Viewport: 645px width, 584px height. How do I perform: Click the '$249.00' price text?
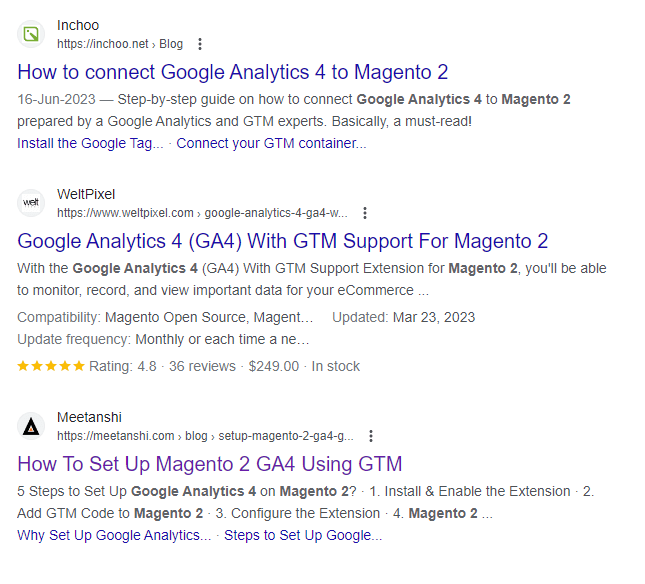tap(274, 366)
